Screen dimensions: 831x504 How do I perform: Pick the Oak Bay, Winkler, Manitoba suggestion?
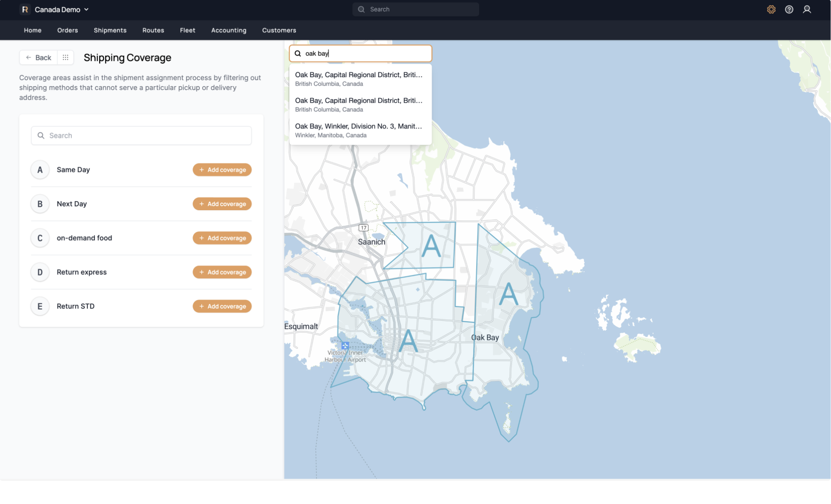(x=360, y=130)
